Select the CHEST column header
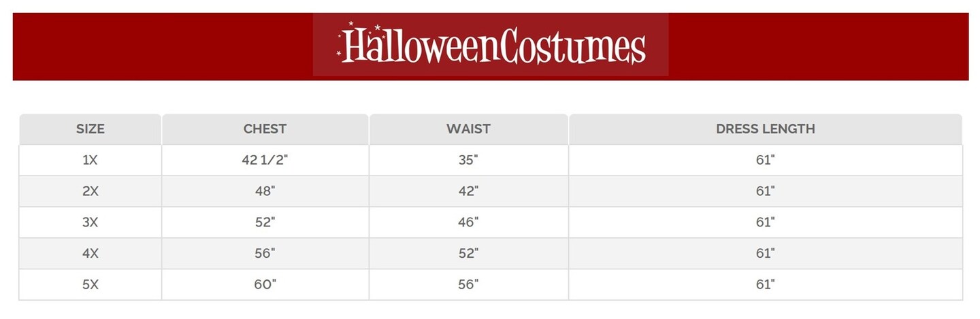This screenshot has width=980, height=319. tap(265, 129)
